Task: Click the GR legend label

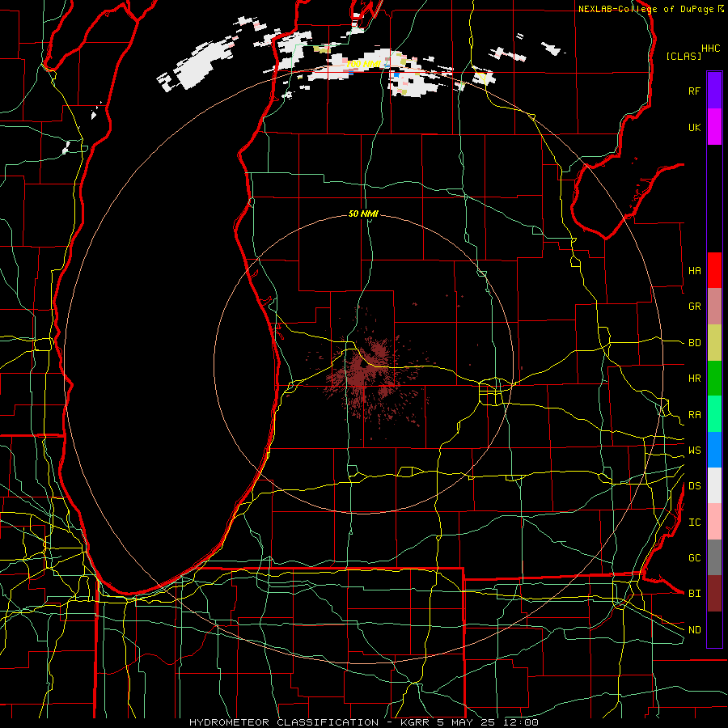Action: [x=694, y=307]
